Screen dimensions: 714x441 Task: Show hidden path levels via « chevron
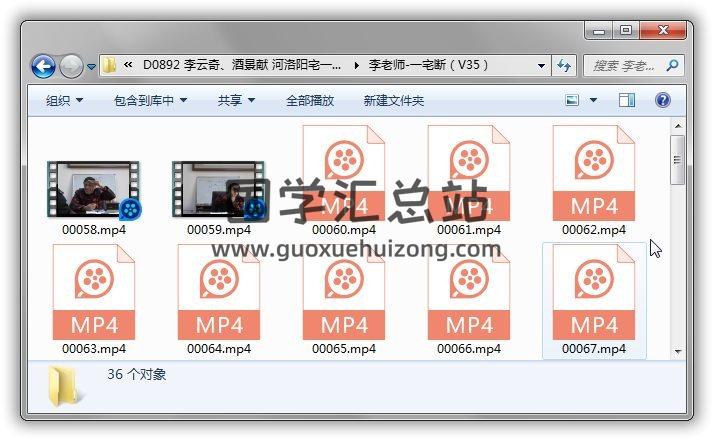(x=128, y=65)
